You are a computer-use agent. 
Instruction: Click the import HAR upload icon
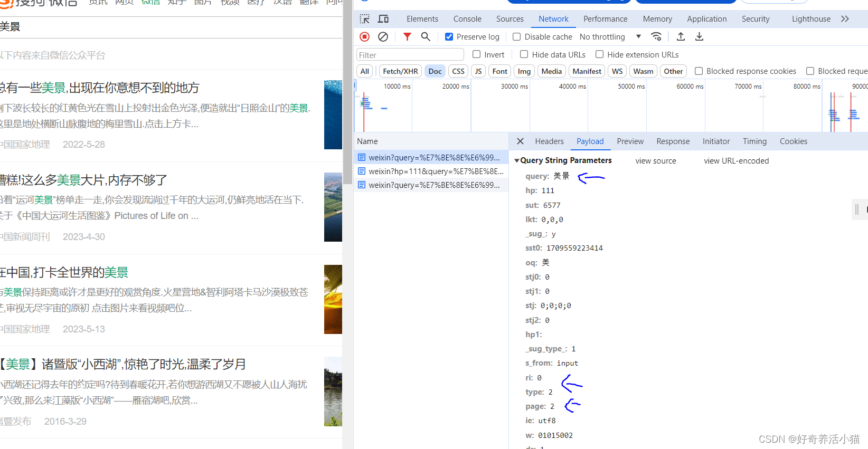point(681,36)
